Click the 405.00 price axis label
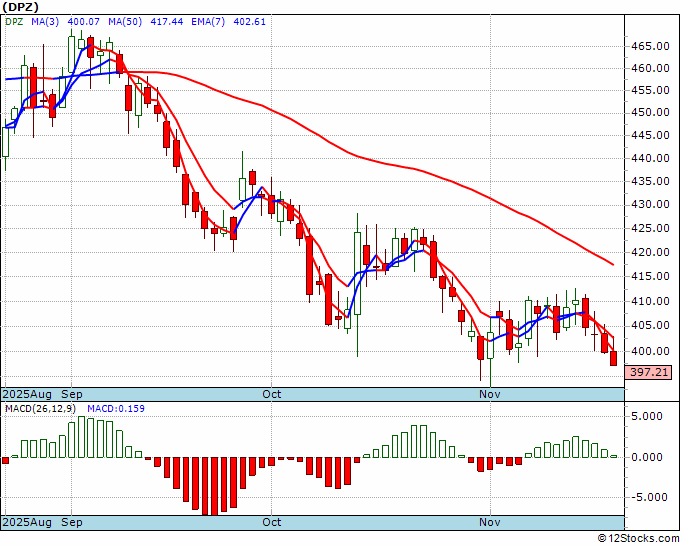The width and height of the screenshot is (680, 546). click(649, 325)
